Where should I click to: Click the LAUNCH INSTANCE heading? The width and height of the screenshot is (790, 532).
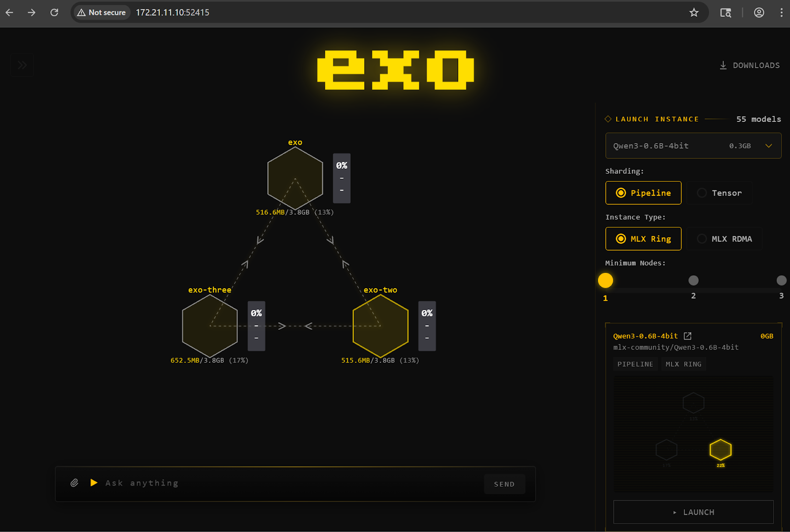pyautogui.click(x=657, y=119)
